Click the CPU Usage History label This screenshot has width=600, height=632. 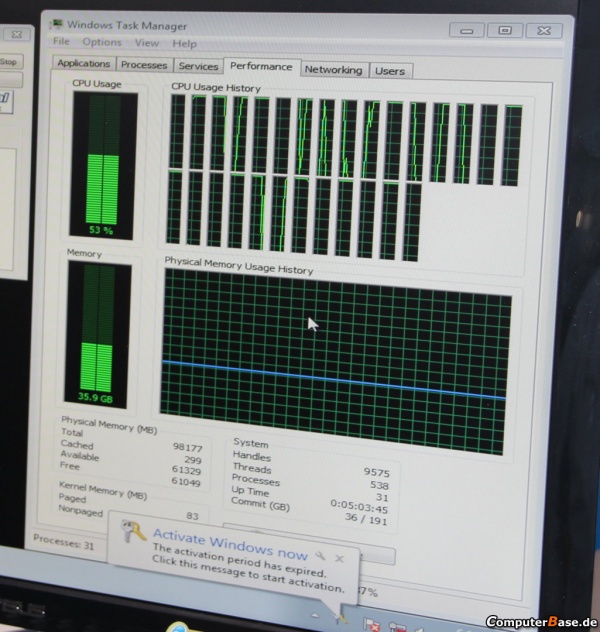tap(216, 87)
